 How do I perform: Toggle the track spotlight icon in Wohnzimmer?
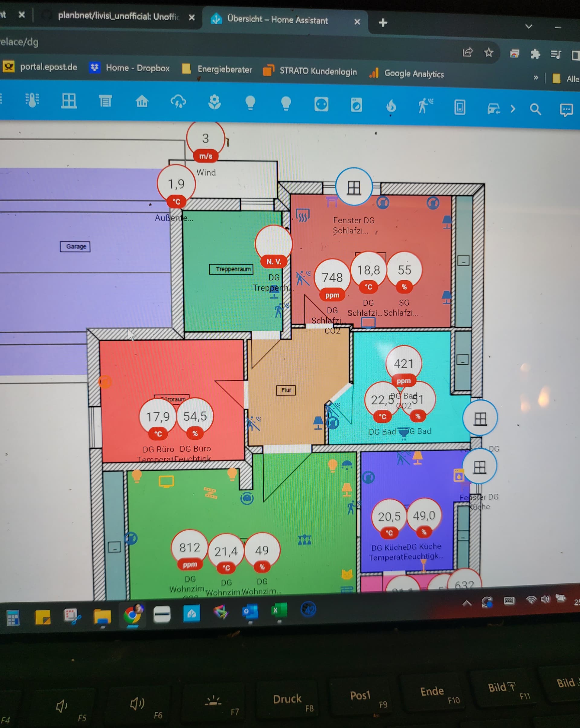pos(304,540)
